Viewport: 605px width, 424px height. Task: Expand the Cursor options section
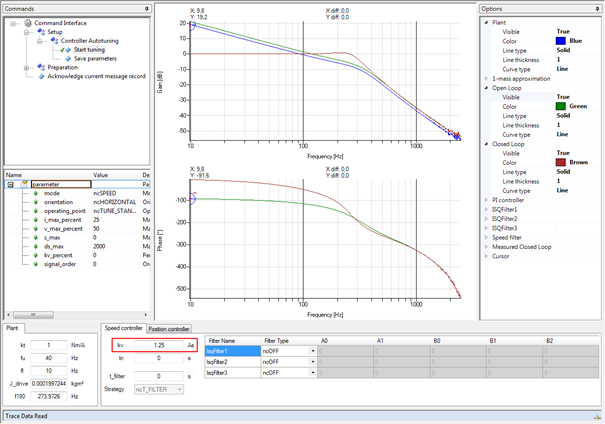(x=486, y=256)
